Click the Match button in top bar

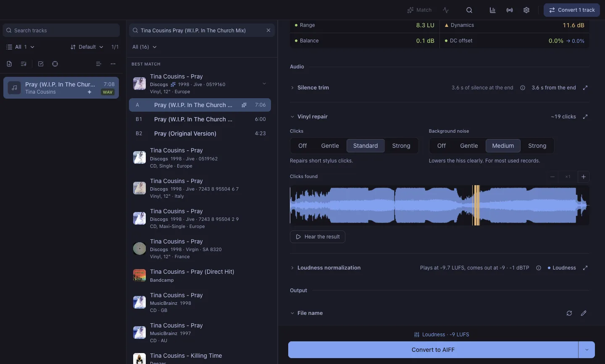click(419, 10)
